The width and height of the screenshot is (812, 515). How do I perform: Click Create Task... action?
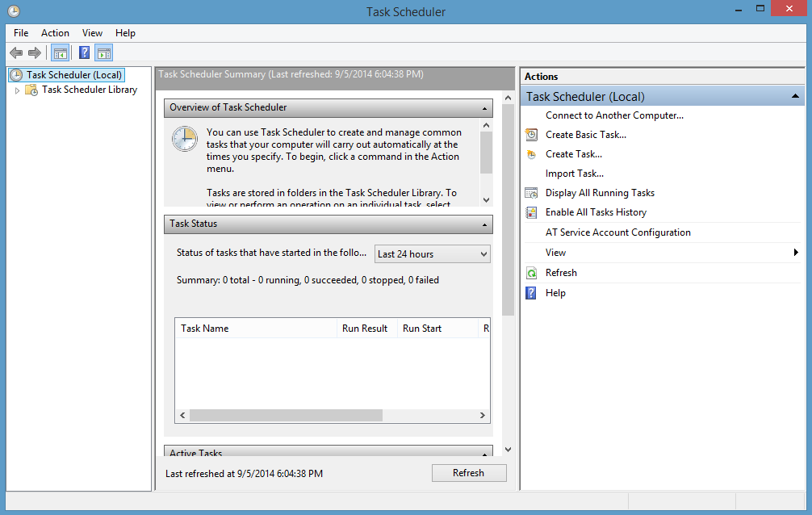[x=574, y=154]
